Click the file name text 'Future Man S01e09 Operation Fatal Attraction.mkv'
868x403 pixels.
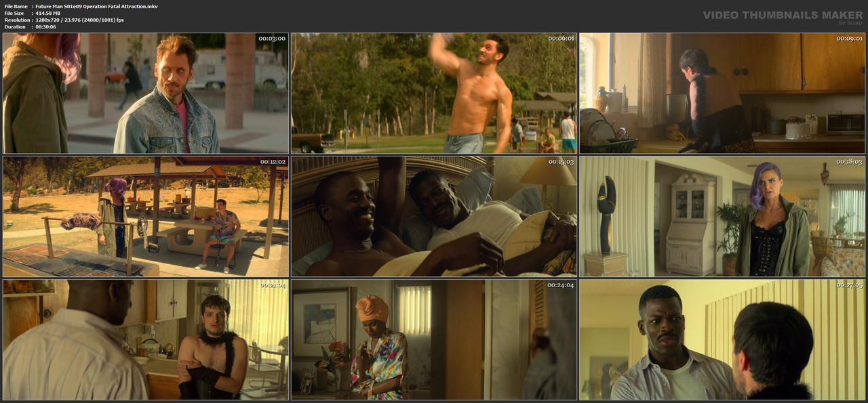[98, 6]
